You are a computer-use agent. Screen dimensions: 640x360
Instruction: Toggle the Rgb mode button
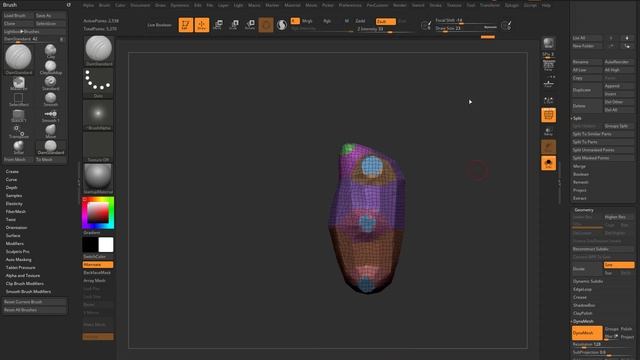pos(327,21)
